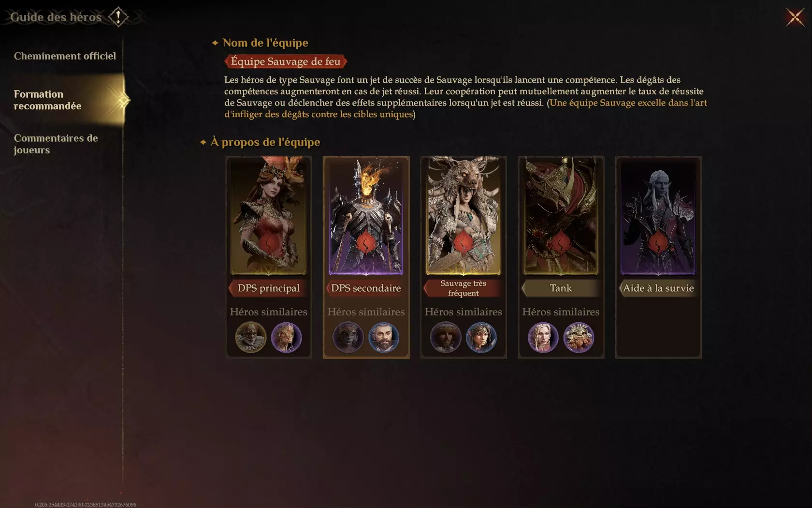This screenshot has height=508, width=812.
Task: Select Formation recommandée tab
Action: [x=62, y=100]
